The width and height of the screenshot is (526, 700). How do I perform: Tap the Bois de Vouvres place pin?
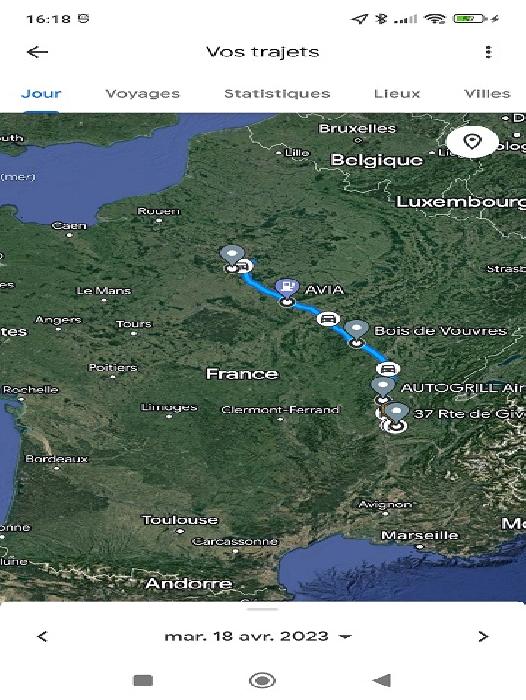pos(356,330)
